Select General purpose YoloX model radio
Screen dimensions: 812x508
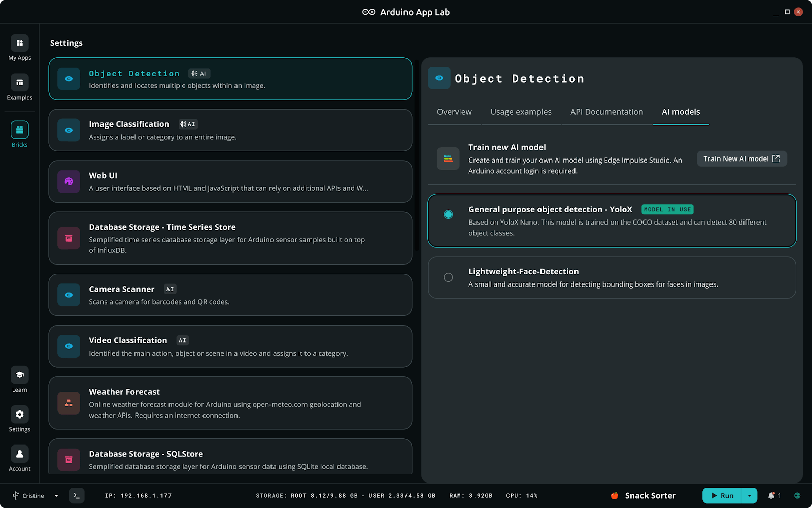pyautogui.click(x=448, y=215)
